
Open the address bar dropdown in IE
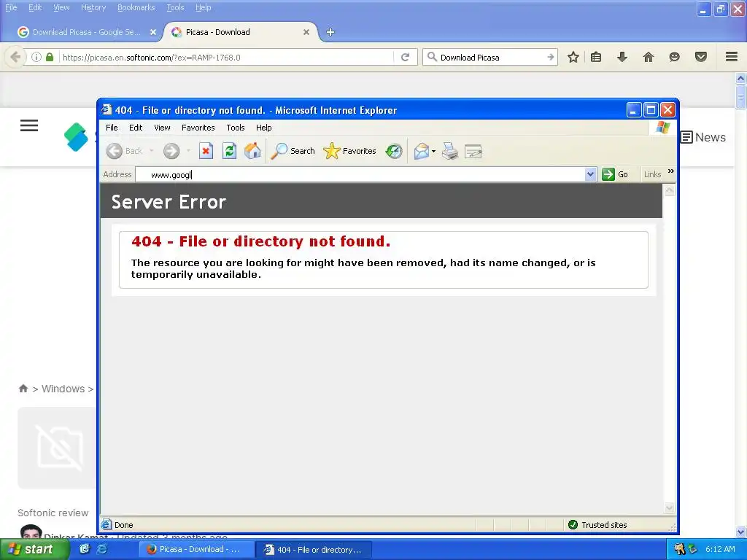[590, 174]
